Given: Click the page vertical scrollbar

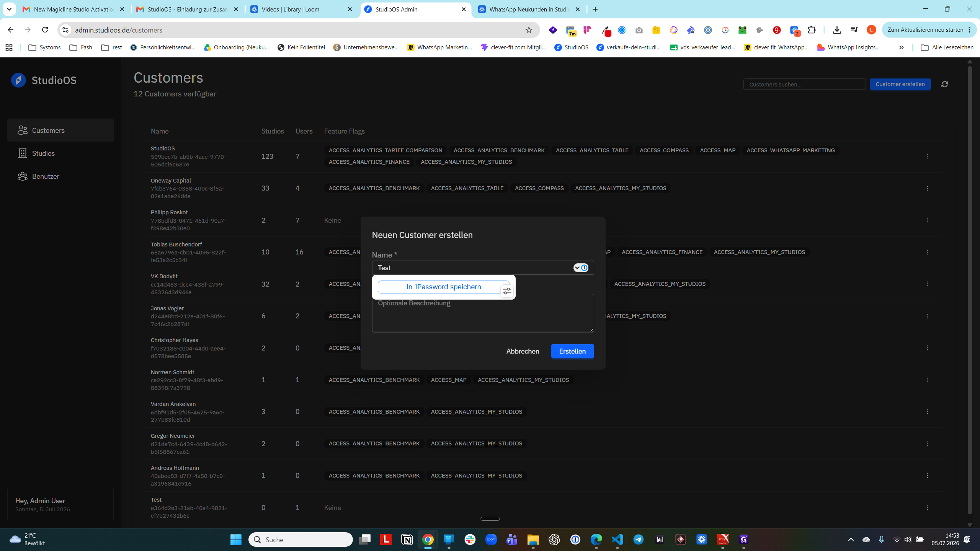Looking at the screenshot, I should click(x=970, y=290).
